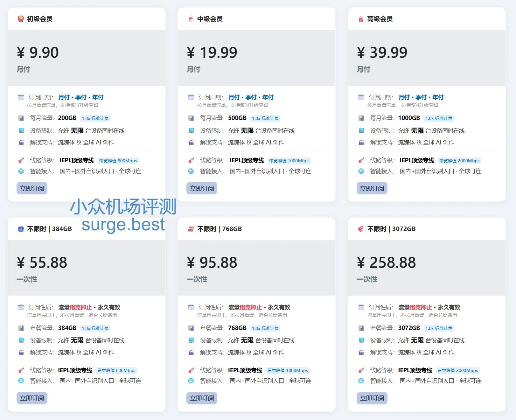The image size is (516, 420).
Task: Click the monitor icon beside 设备限制 on 高级会员
Action: 361,130
